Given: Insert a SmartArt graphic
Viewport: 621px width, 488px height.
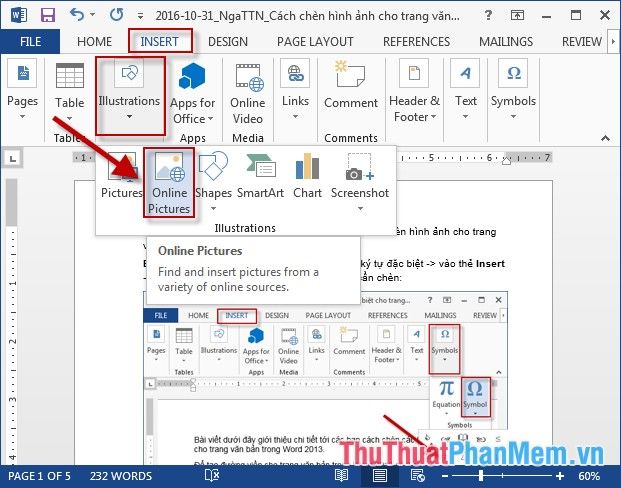Looking at the screenshot, I should [260, 176].
